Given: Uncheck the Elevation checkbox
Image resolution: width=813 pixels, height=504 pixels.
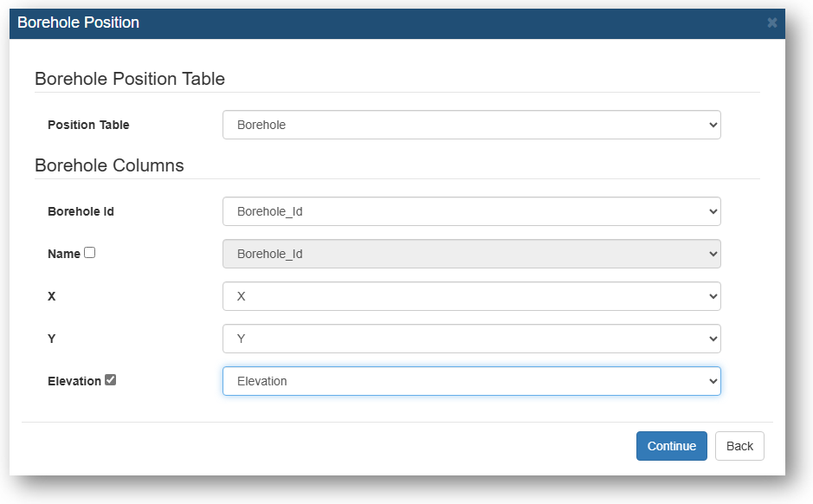Looking at the screenshot, I should pyautogui.click(x=111, y=380).
